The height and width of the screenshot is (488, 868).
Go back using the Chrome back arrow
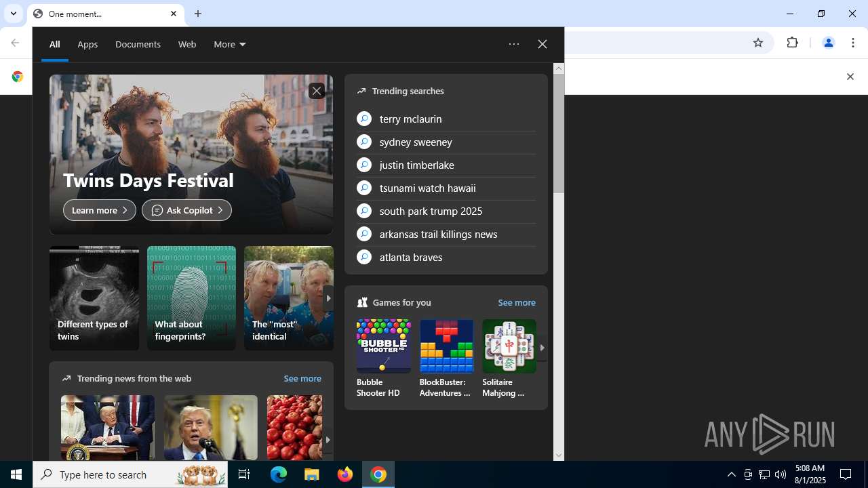tap(15, 43)
